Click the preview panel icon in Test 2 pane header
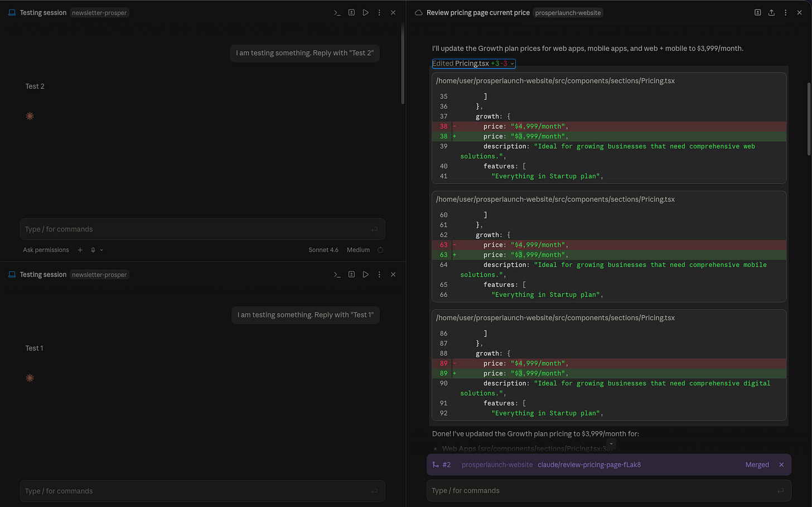Image resolution: width=812 pixels, height=507 pixels. (351, 12)
